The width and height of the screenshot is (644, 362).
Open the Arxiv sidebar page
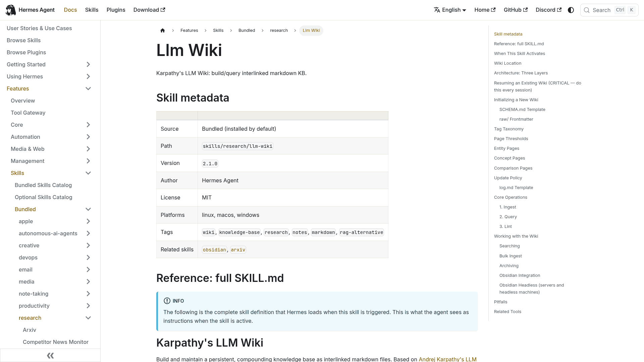pos(30,330)
